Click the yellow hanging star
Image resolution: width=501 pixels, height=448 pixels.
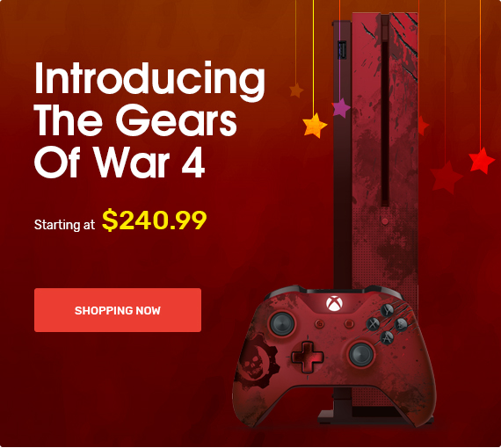click(315, 126)
